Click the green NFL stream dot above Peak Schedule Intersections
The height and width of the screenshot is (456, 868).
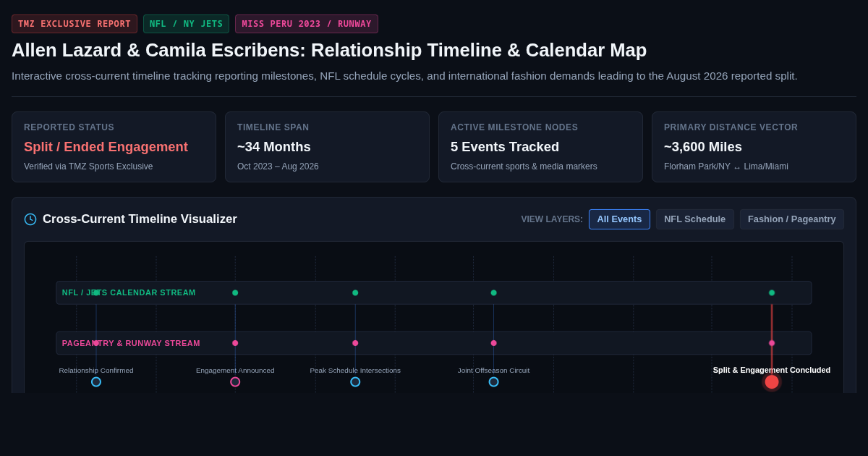pos(355,292)
